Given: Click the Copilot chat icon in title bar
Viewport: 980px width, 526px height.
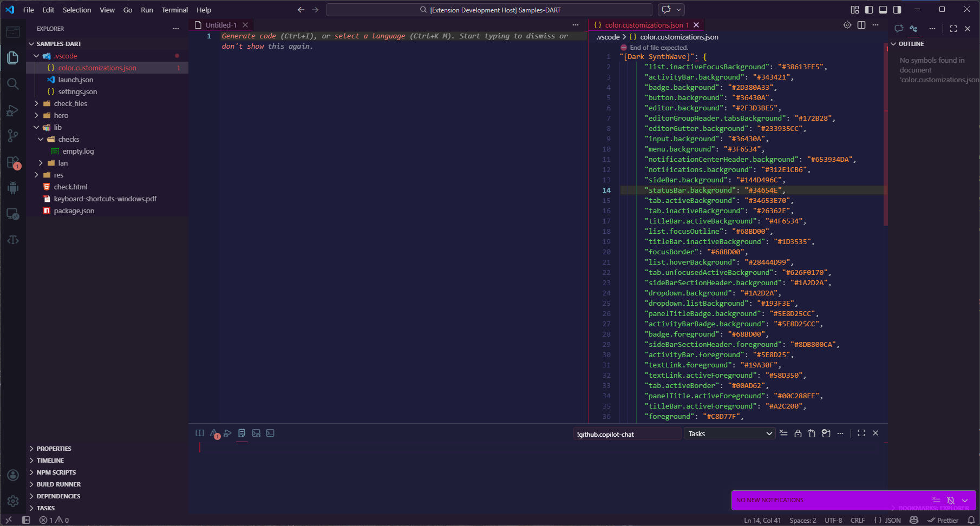Looking at the screenshot, I should coord(667,10).
